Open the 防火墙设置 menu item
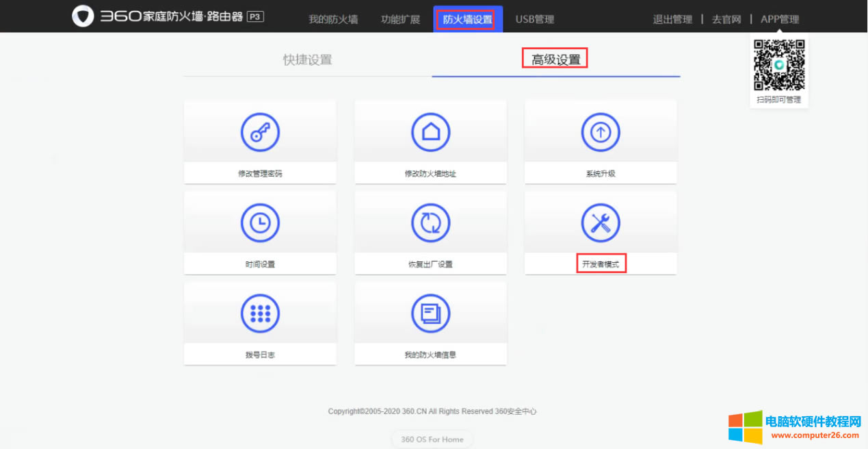This screenshot has width=868, height=449. point(467,18)
